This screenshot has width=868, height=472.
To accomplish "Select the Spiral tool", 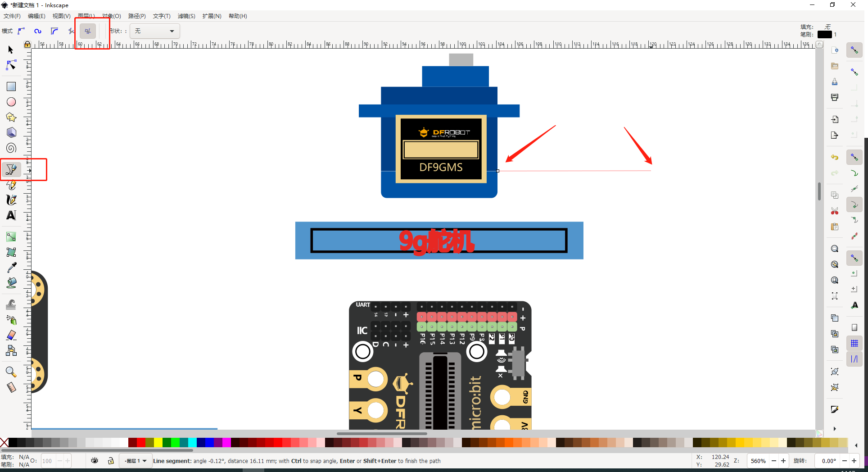I will 11,148.
